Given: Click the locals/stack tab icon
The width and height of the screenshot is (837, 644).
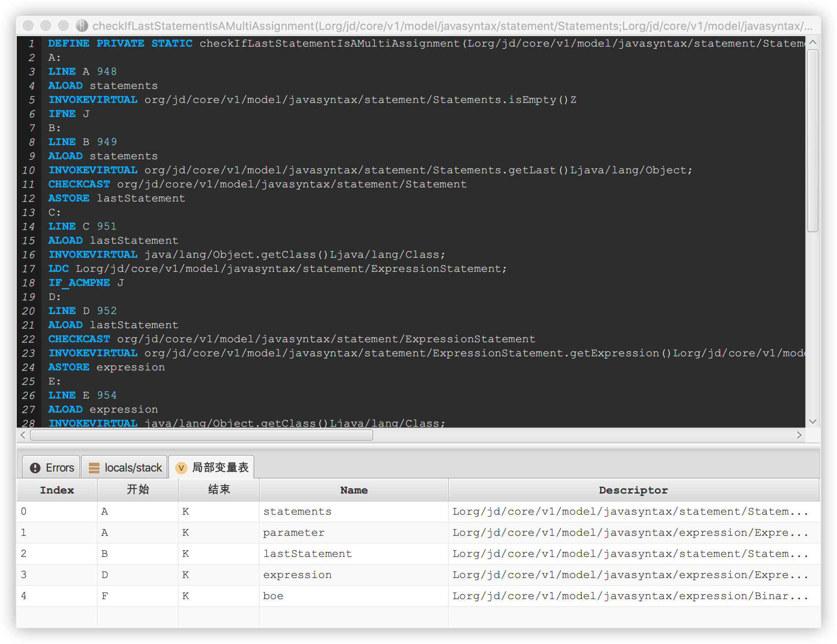Looking at the screenshot, I should [94, 468].
